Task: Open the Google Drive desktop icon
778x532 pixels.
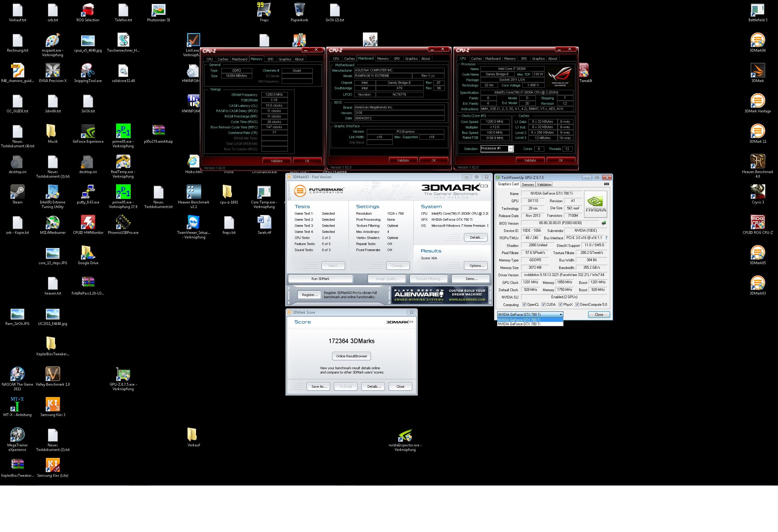Action: click(88, 255)
